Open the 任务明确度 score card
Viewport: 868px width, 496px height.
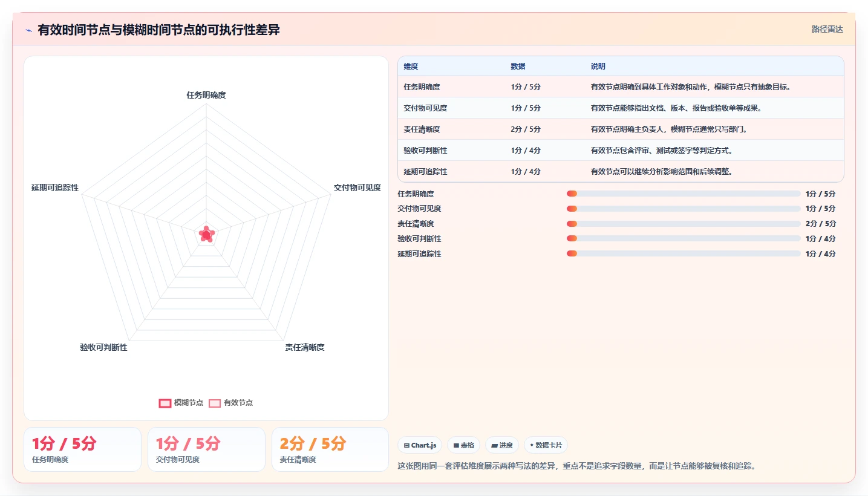click(x=82, y=449)
